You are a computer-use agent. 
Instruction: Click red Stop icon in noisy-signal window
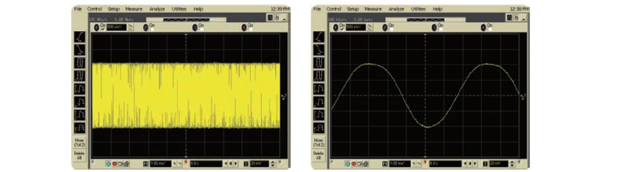[114, 164]
